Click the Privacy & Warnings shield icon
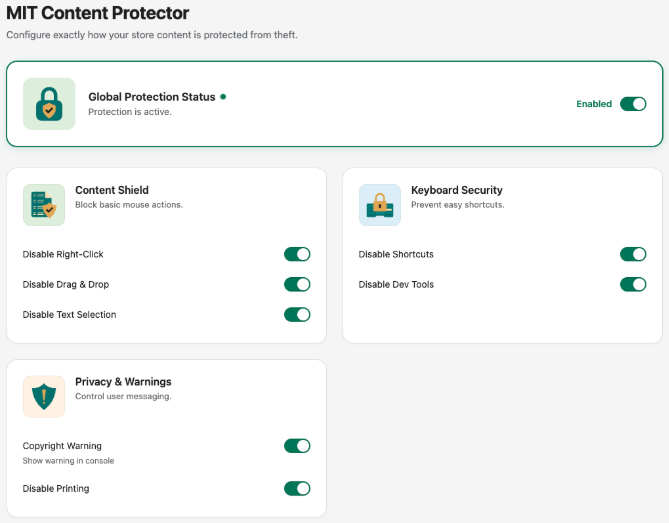Viewport: 669px width, 523px height. click(44, 397)
